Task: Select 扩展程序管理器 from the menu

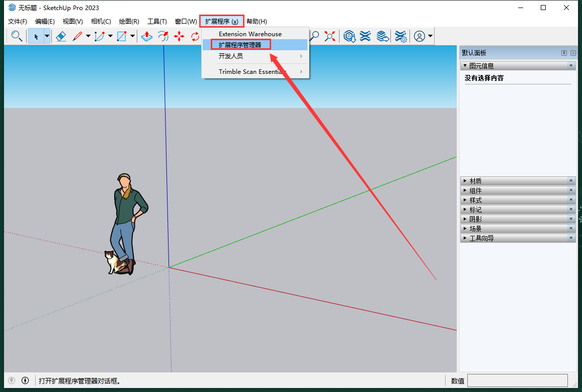Action: point(240,45)
